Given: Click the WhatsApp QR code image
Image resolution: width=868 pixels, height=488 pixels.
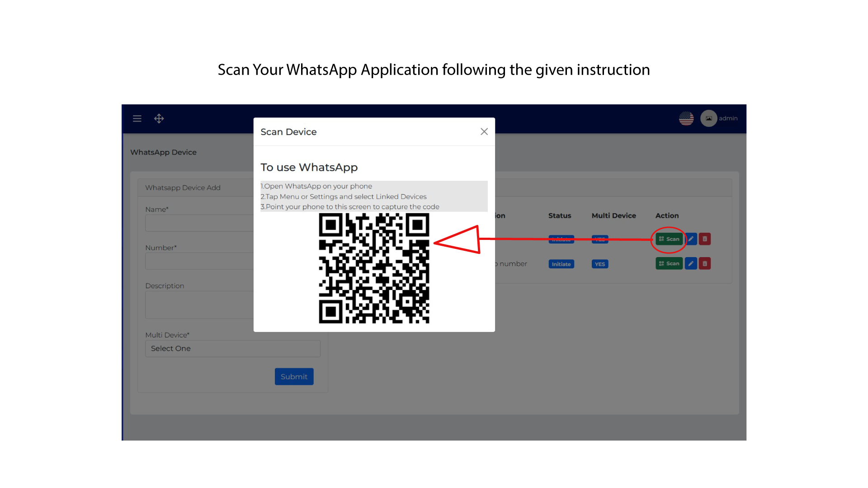Looking at the screenshot, I should pyautogui.click(x=374, y=268).
